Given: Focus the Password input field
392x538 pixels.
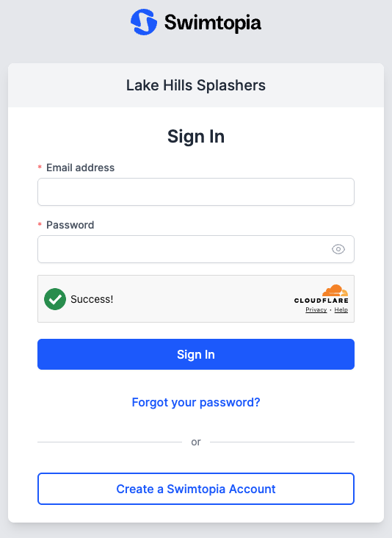Looking at the screenshot, I should pyautogui.click(x=196, y=249).
